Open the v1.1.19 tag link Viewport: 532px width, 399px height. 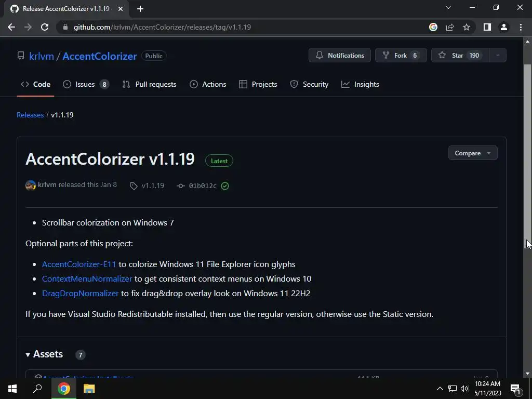pos(153,185)
